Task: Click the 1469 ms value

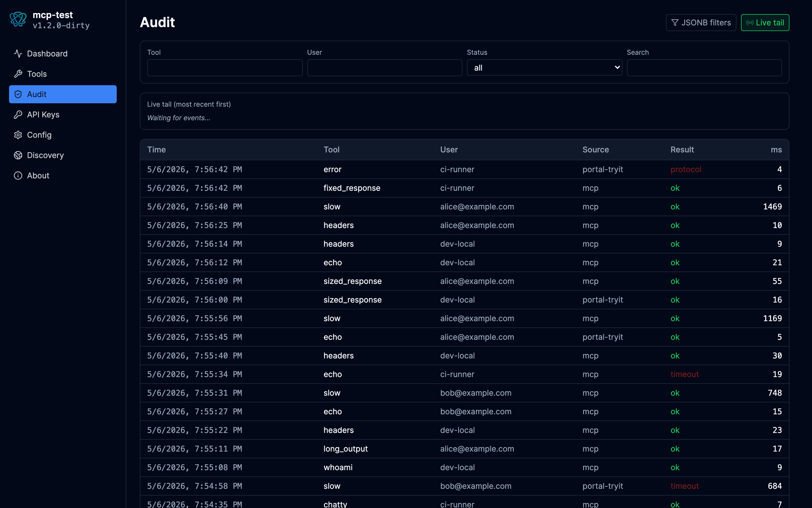Action: pos(773,207)
